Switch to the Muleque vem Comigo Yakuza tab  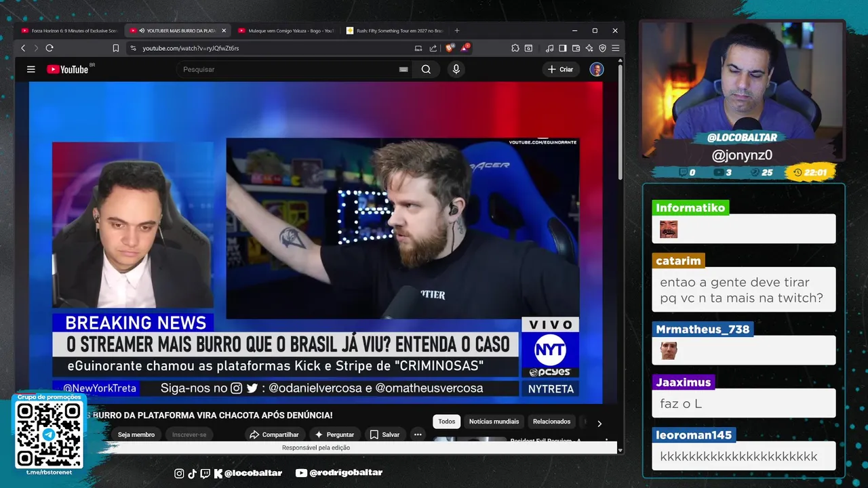click(x=285, y=30)
